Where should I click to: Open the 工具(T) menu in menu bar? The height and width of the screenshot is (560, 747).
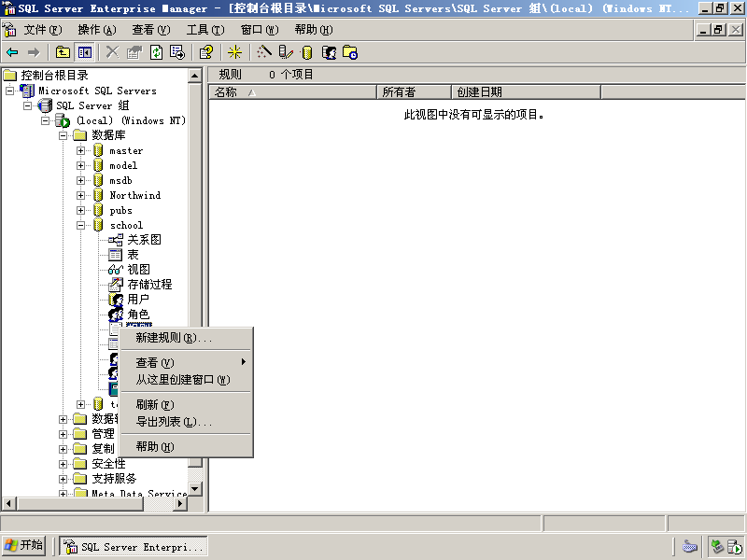click(205, 30)
